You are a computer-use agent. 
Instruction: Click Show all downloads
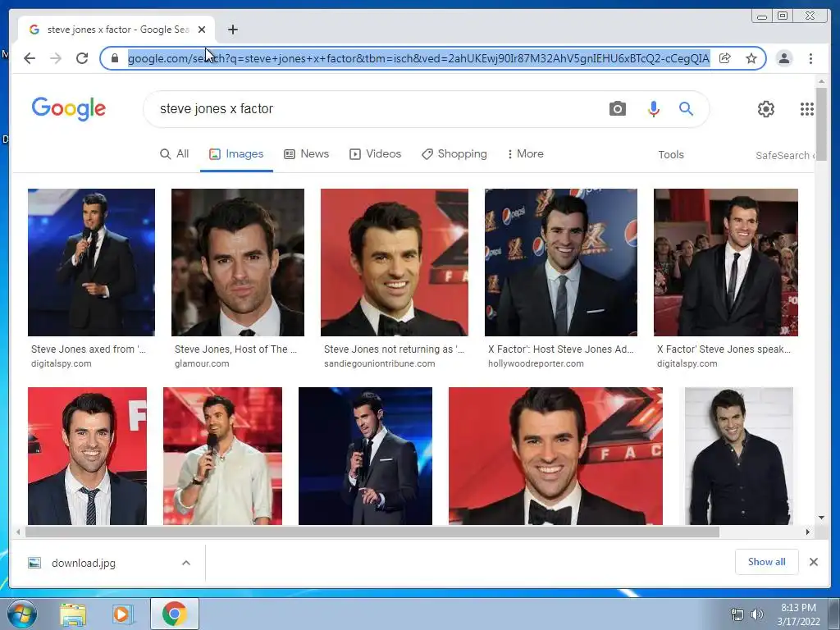(767, 562)
